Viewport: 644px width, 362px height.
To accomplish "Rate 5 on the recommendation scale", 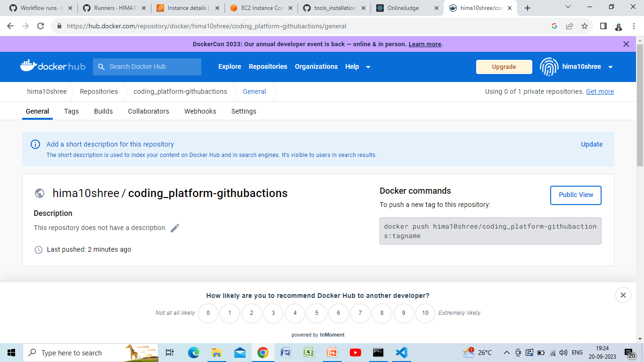I will tap(317, 313).
